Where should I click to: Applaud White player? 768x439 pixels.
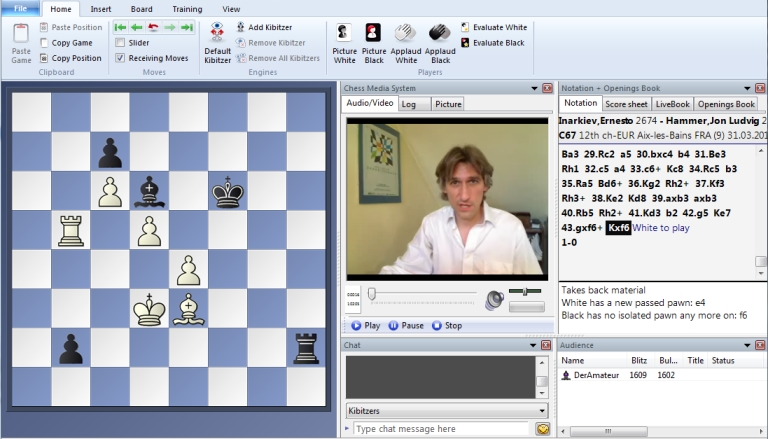[x=406, y=43]
